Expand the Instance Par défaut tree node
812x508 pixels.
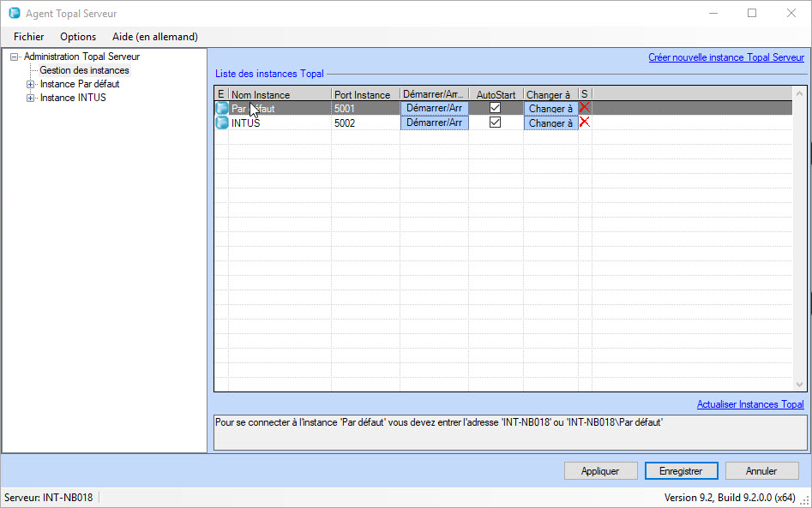pyautogui.click(x=31, y=84)
